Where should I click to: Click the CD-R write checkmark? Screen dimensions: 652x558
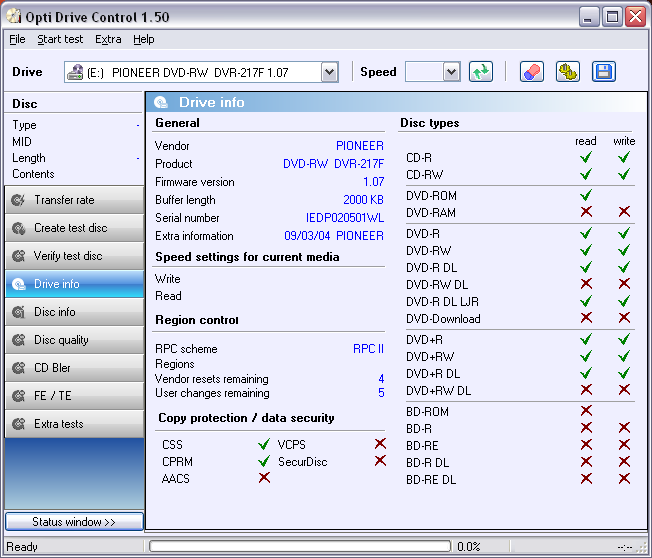point(624,157)
